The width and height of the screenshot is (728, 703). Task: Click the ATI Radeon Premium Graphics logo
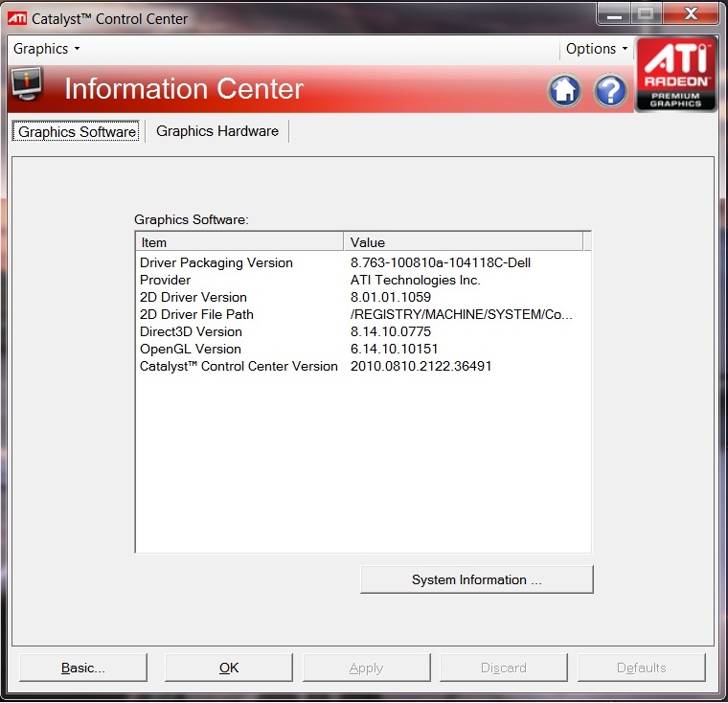(675, 75)
